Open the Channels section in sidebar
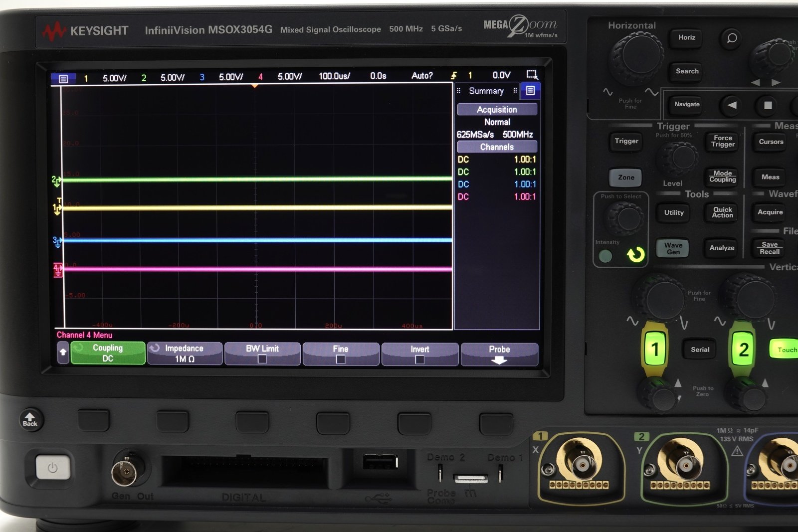 (x=497, y=147)
